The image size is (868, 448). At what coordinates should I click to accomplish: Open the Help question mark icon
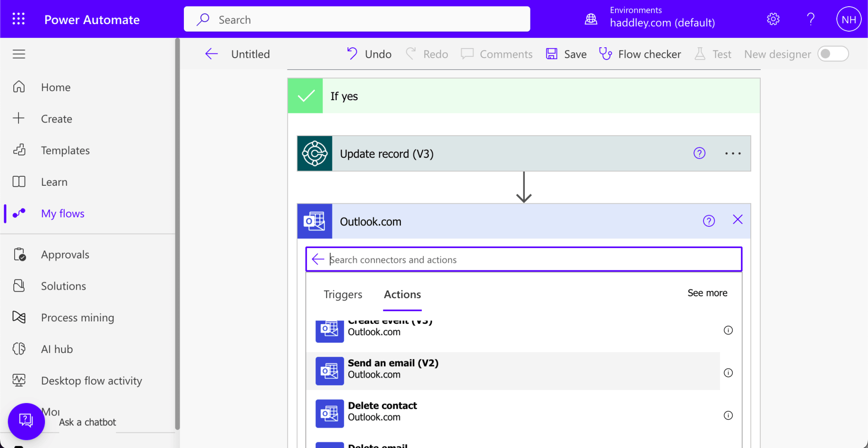810,19
